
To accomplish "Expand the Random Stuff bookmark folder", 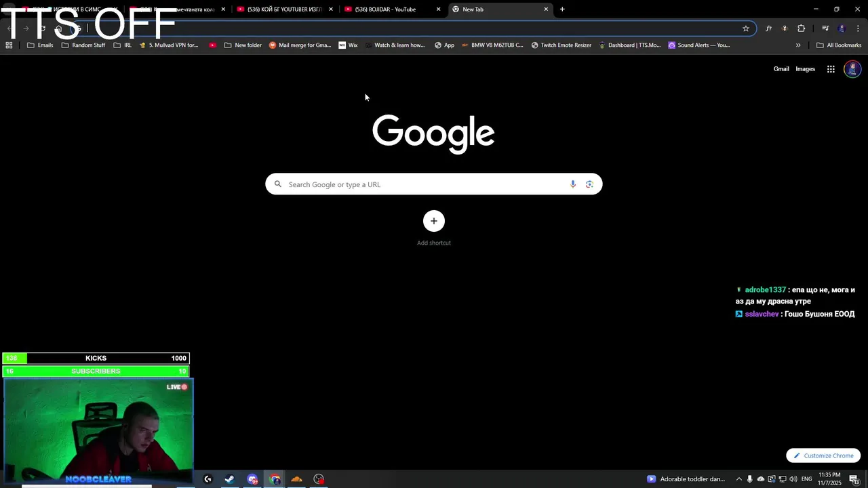I will [83, 45].
